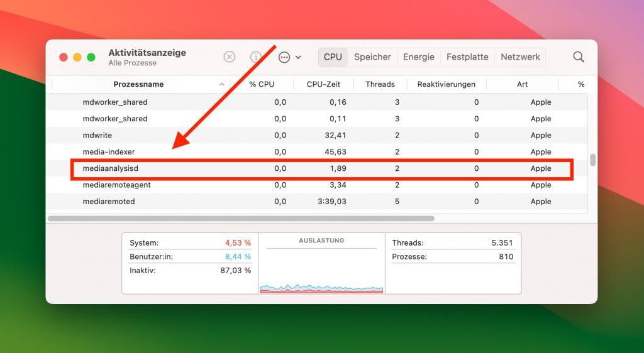Image resolution: width=644 pixels, height=353 pixels.
Task: Select the mediaremoted process row
Action: click(x=316, y=201)
